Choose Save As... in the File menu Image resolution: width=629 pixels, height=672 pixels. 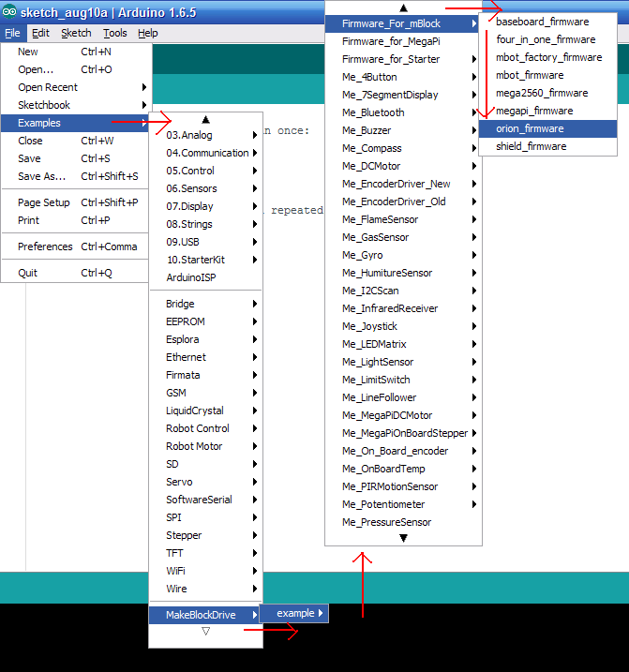pos(75,176)
